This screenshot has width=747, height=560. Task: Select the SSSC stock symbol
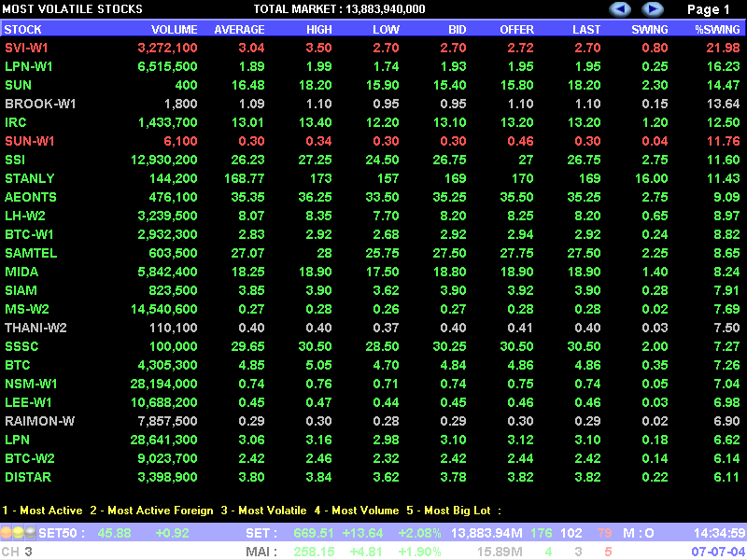(21, 346)
